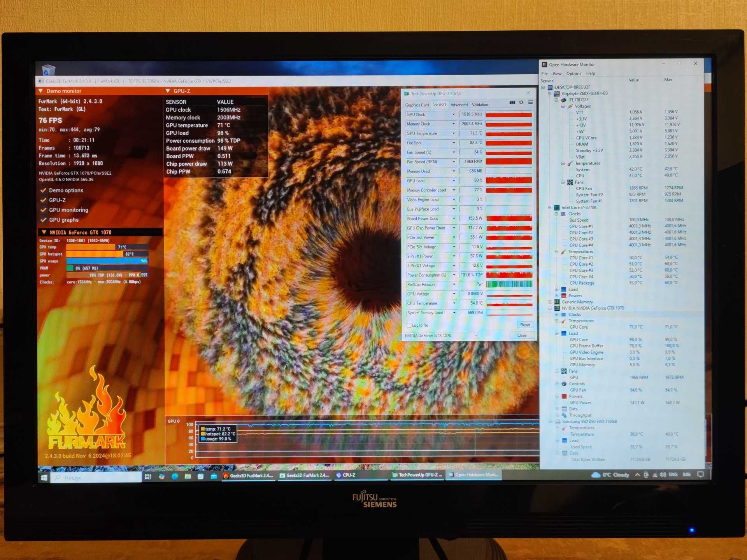Image resolution: width=747 pixels, height=560 pixels.
Task: Collapse the GPU-Z overlay panel in FurMark
Action: [x=168, y=91]
